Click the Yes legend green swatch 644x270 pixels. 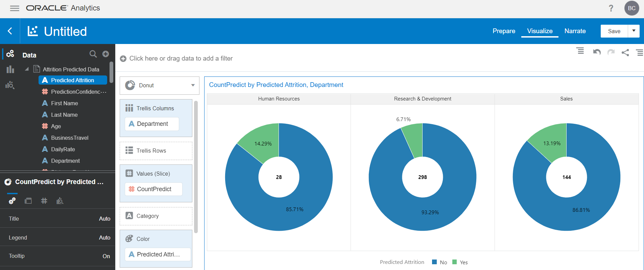click(x=454, y=262)
